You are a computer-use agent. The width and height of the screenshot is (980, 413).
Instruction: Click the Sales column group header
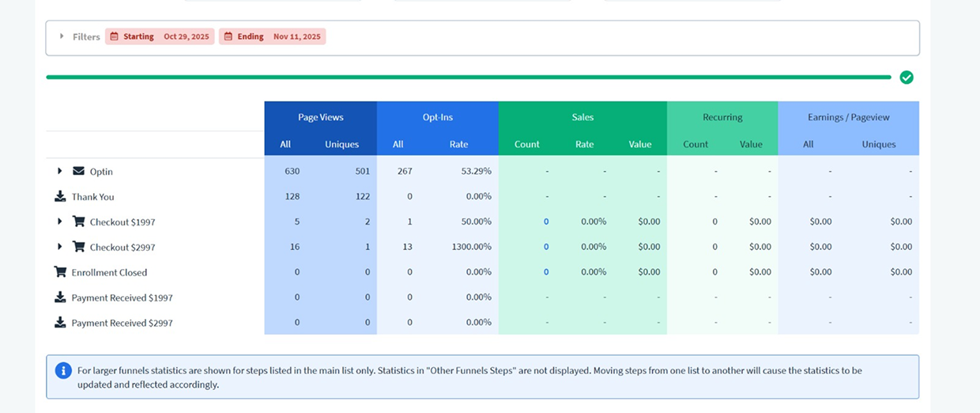(x=582, y=117)
